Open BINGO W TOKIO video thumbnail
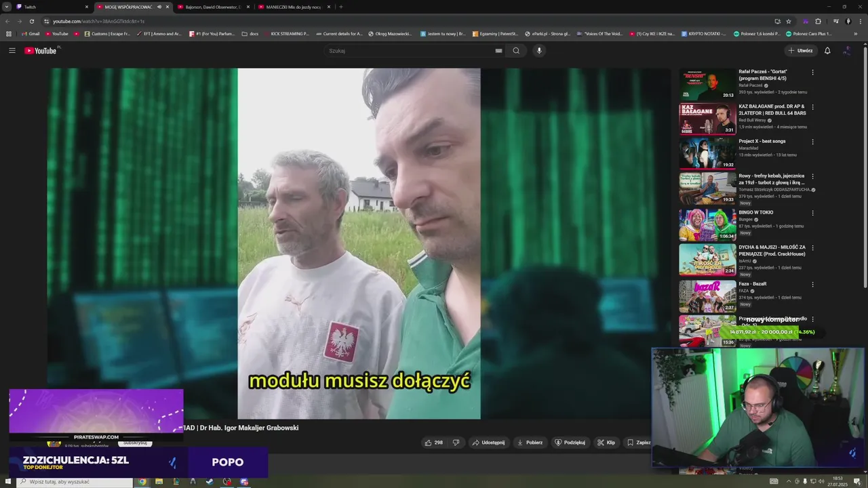Image resolution: width=868 pixels, height=488 pixels. 707,225
